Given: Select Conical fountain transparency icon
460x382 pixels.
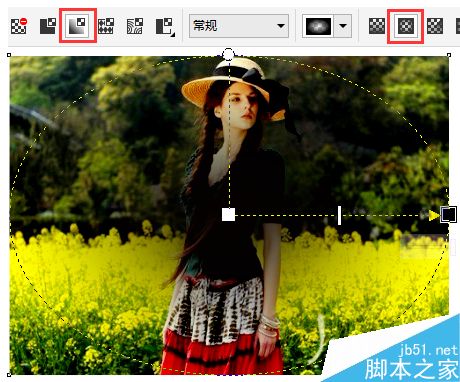Looking at the screenshot, I should pos(435,26).
